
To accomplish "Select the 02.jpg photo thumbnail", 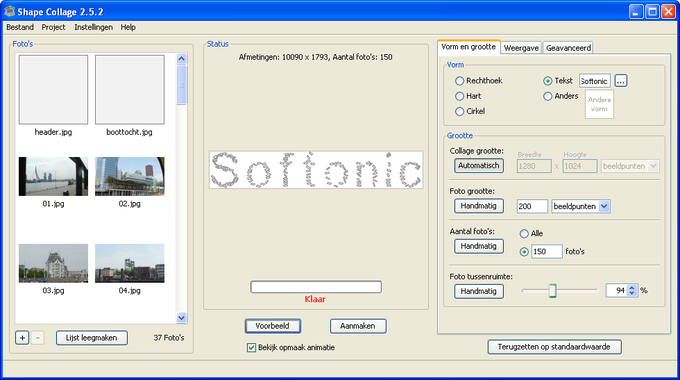I will [130, 177].
